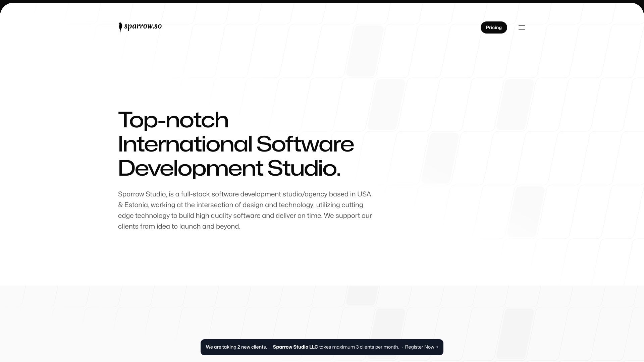The width and height of the screenshot is (644, 362).
Task: Click the dot separator before Register Now
Action: [401, 347]
